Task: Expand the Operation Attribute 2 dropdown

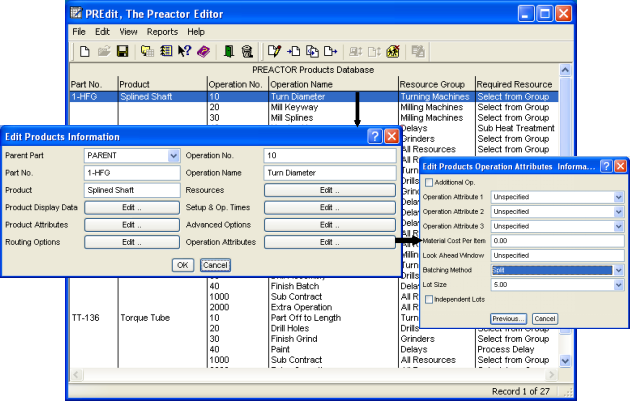Action: pos(618,212)
